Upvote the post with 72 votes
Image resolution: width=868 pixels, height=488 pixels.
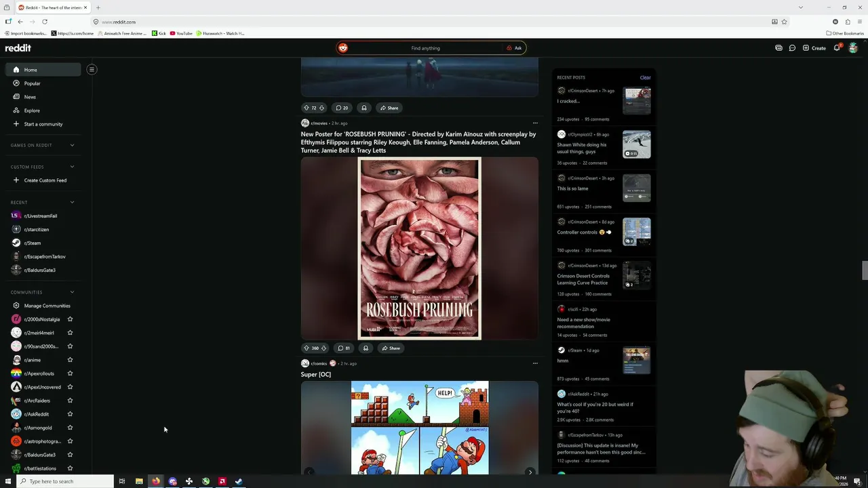point(306,108)
